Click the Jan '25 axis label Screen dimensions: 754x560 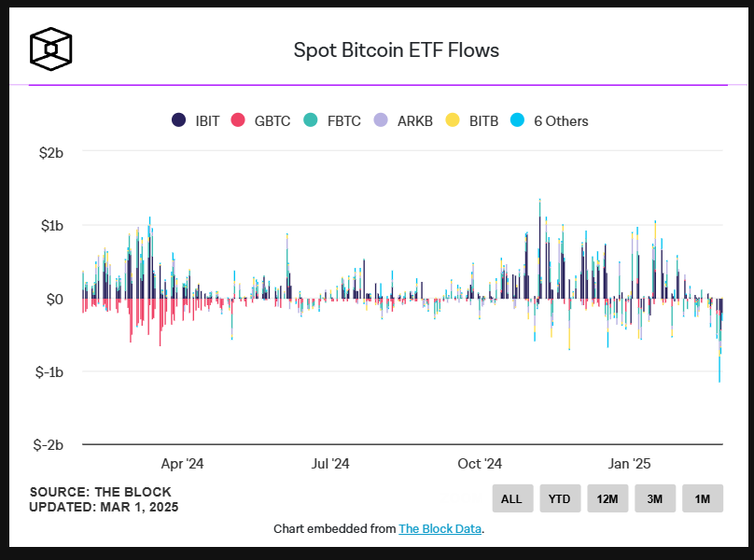pos(630,463)
